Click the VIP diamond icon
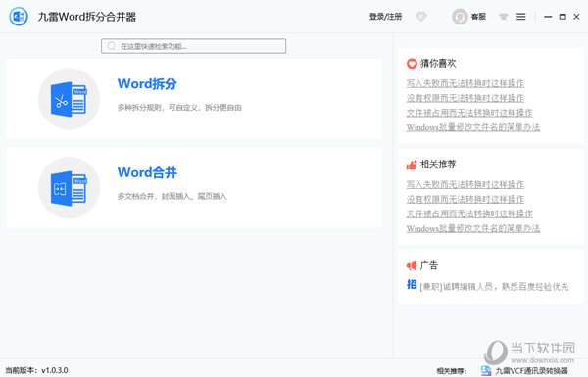 (421, 17)
